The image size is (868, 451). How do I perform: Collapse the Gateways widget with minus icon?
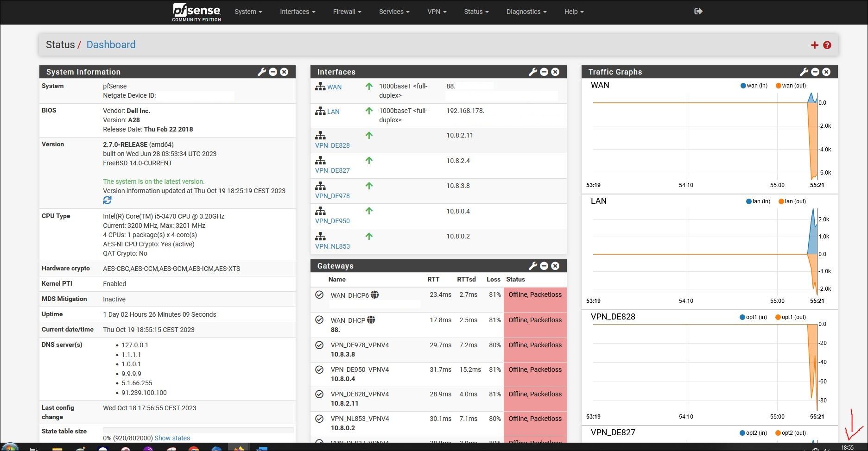pos(544,266)
